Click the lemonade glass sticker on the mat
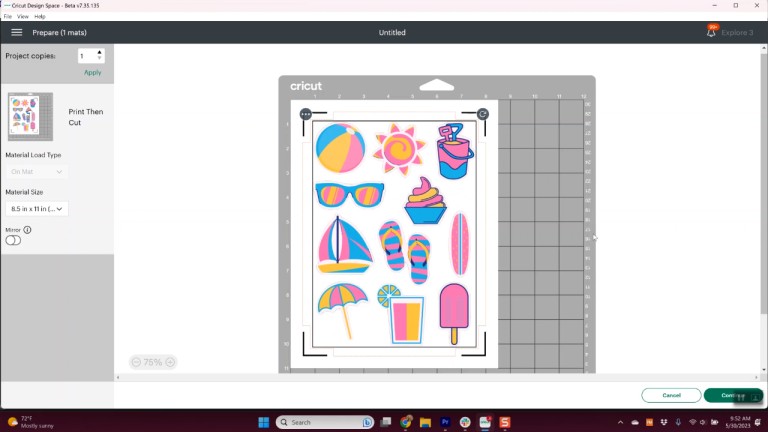 [x=401, y=314]
